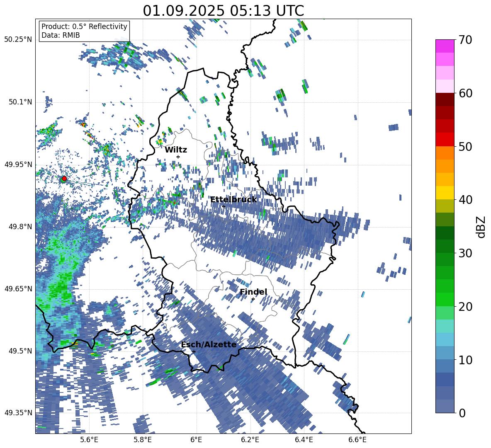This screenshot has height=448, width=491.
Task: Pick the bright green colorbar band above 20
Action: (x=445, y=299)
